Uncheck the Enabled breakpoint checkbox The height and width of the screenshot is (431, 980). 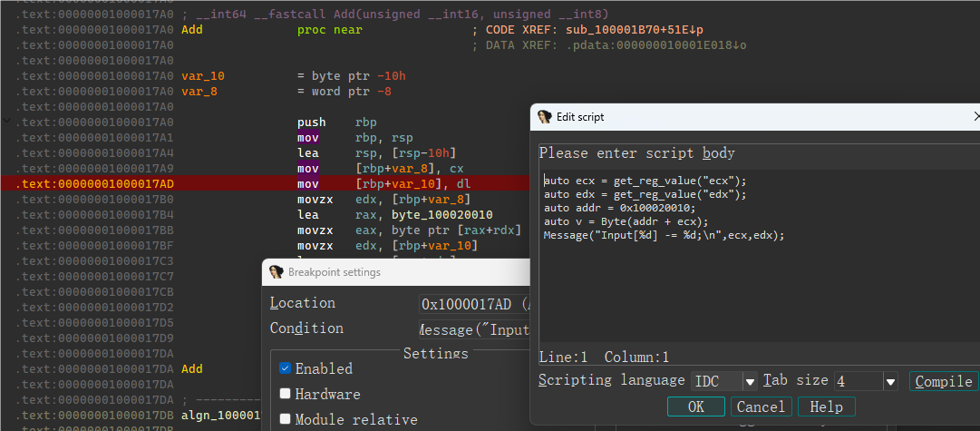[x=286, y=368]
